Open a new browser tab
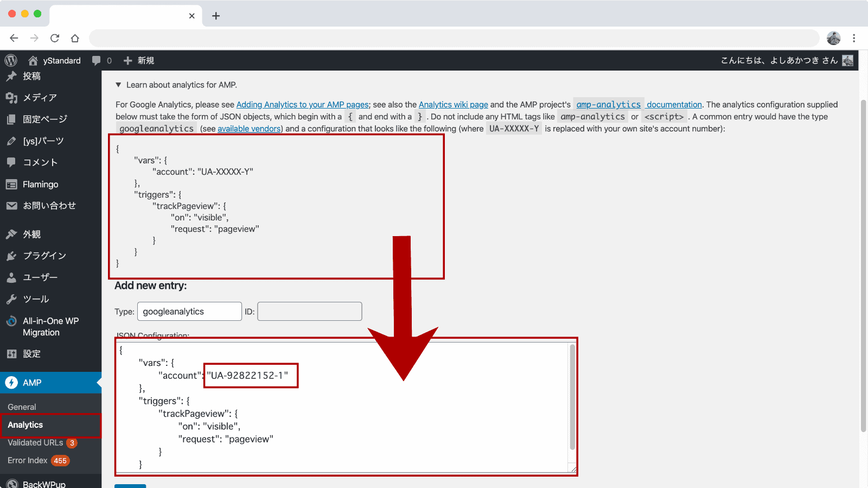 click(216, 16)
